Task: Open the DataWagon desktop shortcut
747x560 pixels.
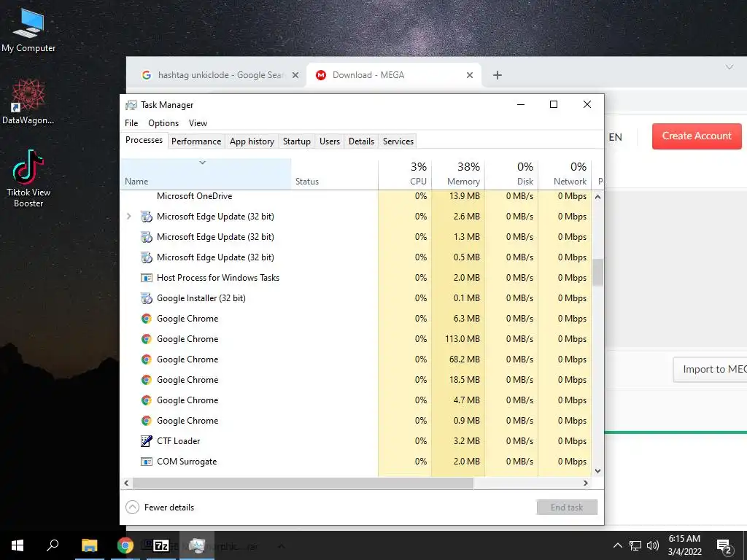Action: point(28,101)
